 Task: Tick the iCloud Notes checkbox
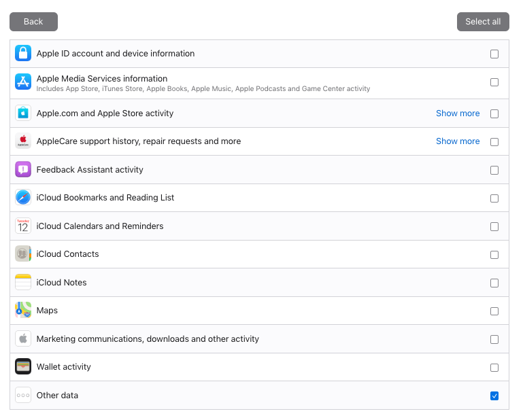[494, 283]
